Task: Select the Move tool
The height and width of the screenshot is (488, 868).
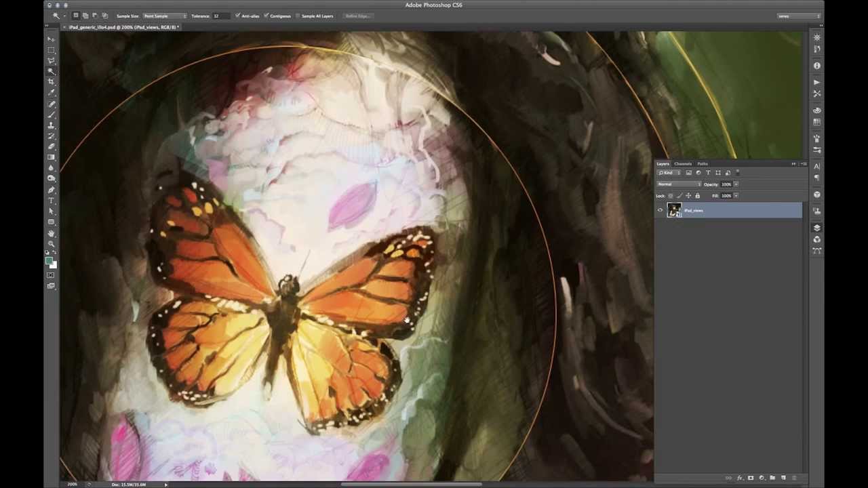Action: coord(51,39)
